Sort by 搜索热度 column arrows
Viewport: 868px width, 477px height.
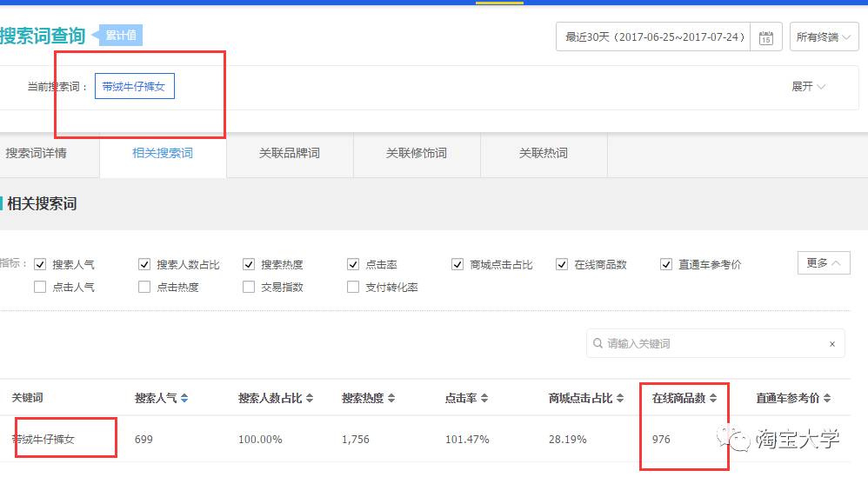click(x=391, y=398)
